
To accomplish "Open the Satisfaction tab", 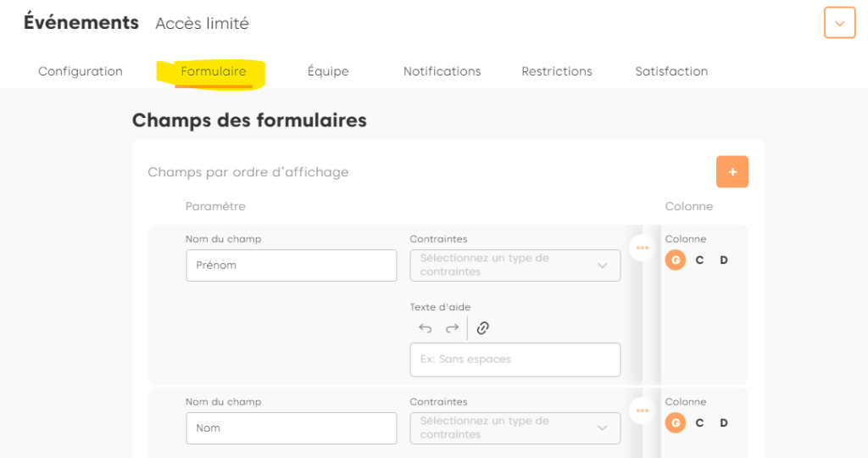I will click(671, 71).
